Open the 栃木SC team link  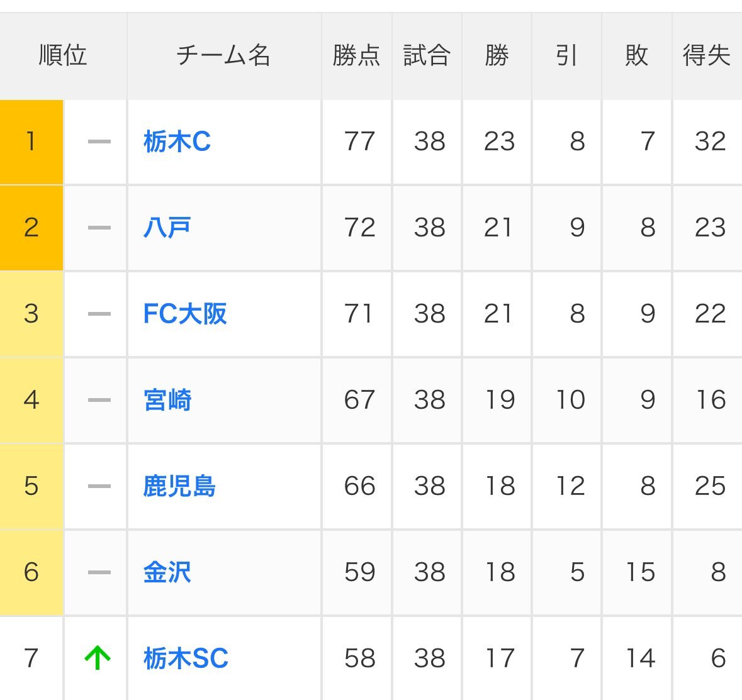pyautogui.click(x=186, y=658)
